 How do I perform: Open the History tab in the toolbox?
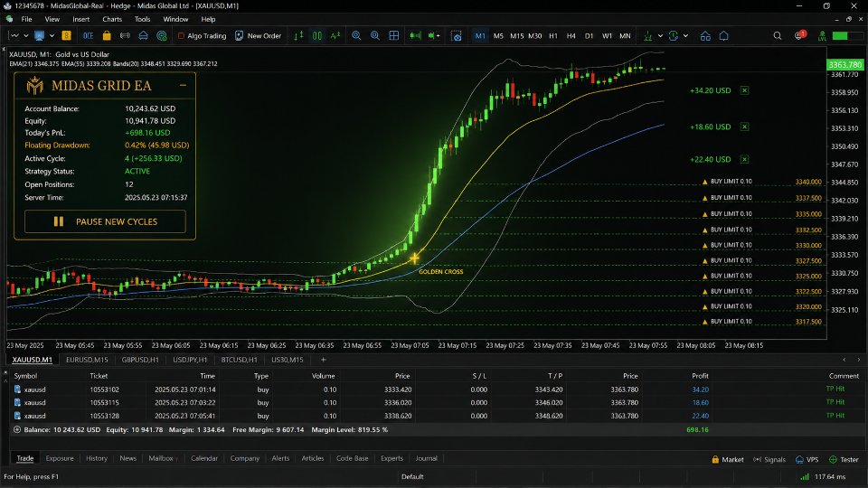coord(97,458)
